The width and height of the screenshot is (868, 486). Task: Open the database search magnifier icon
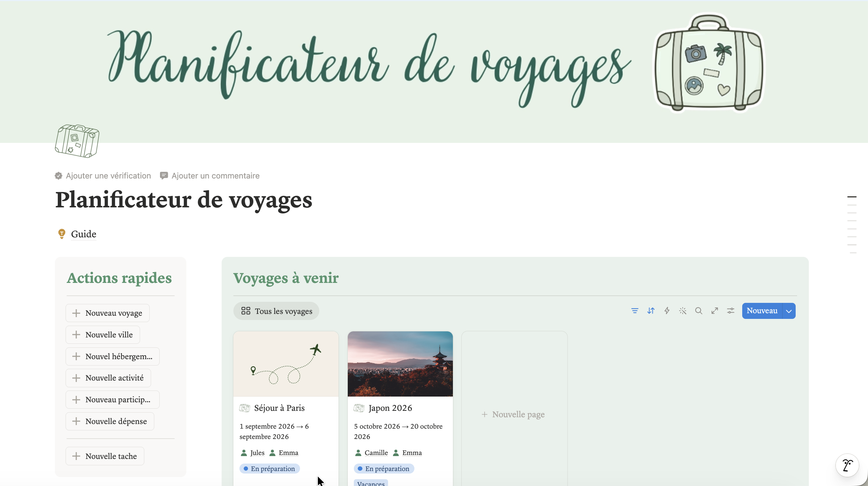[699, 311]
